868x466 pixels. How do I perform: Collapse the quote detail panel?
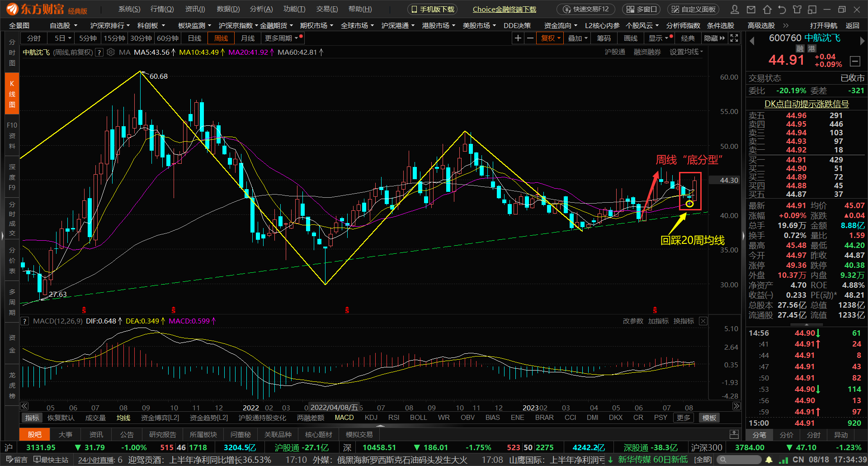(855, 61)
